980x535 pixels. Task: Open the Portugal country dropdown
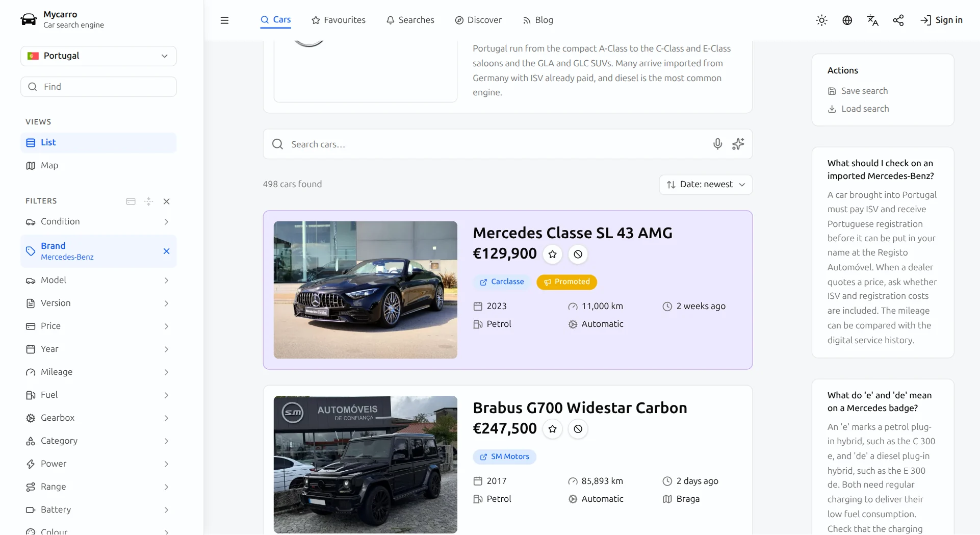point(98,56)
